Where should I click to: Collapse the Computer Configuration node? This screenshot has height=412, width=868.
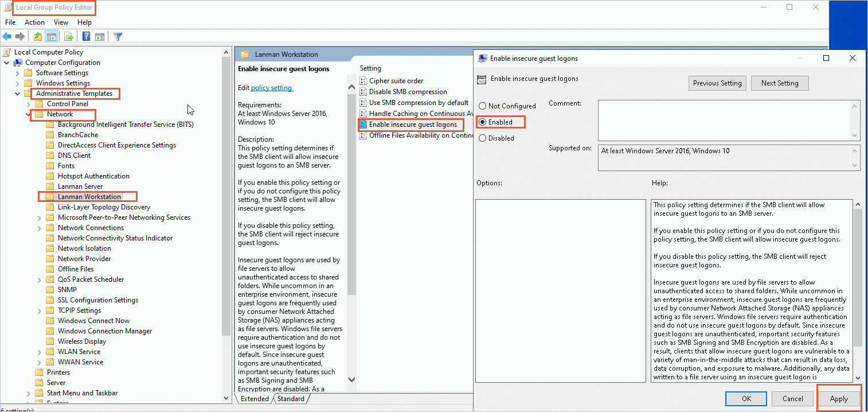(x=6, y=63)
